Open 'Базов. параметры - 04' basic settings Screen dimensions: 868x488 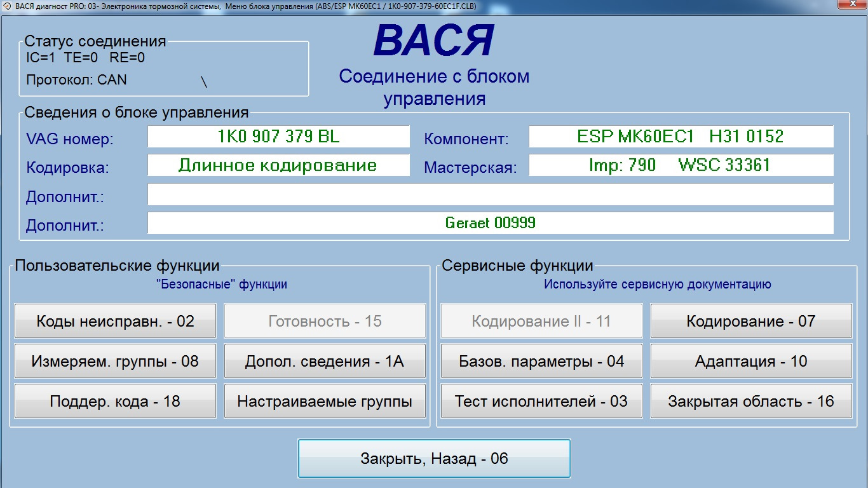[541, 362]
